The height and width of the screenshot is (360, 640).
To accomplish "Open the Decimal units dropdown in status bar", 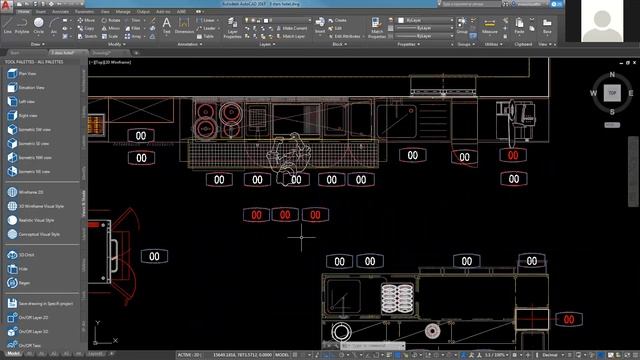I will click(x=552, y=355).
